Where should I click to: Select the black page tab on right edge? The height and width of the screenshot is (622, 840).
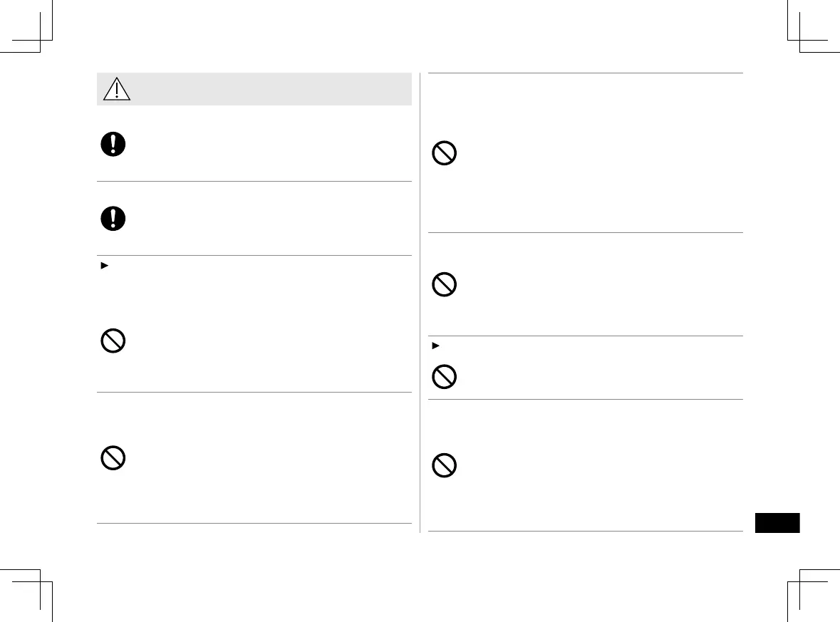(x=777, y=522)
